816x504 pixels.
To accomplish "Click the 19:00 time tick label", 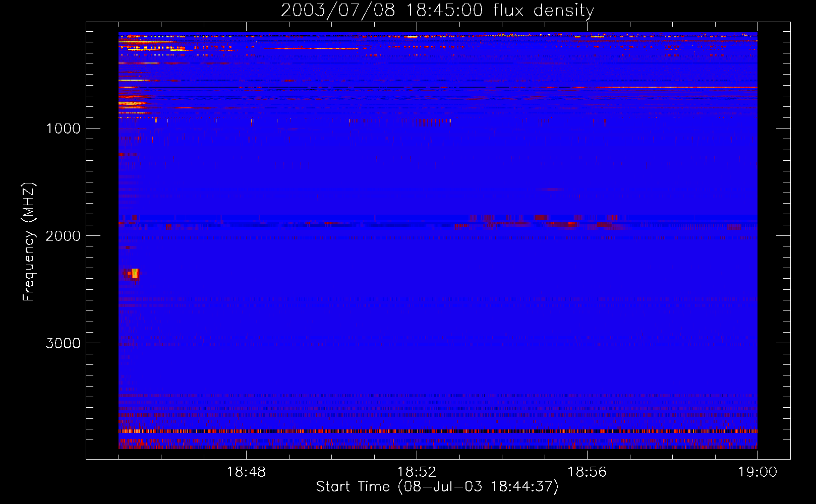I will coord(757,472).
